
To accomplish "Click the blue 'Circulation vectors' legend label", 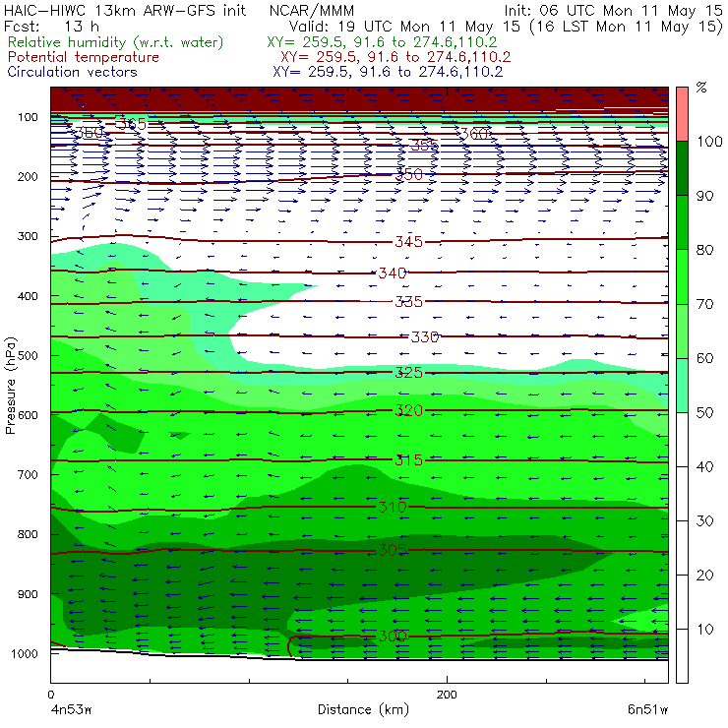I will (73, 72).
